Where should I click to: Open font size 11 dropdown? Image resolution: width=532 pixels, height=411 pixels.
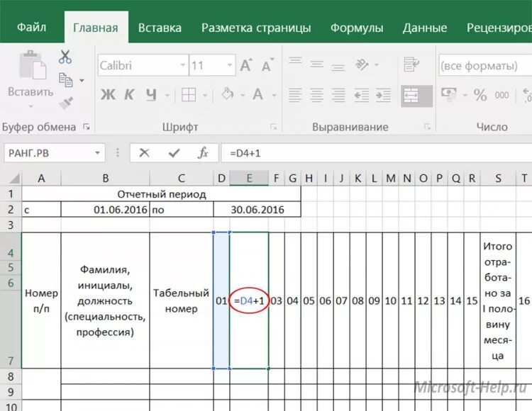pyautogui.click(x=230, y=65)
